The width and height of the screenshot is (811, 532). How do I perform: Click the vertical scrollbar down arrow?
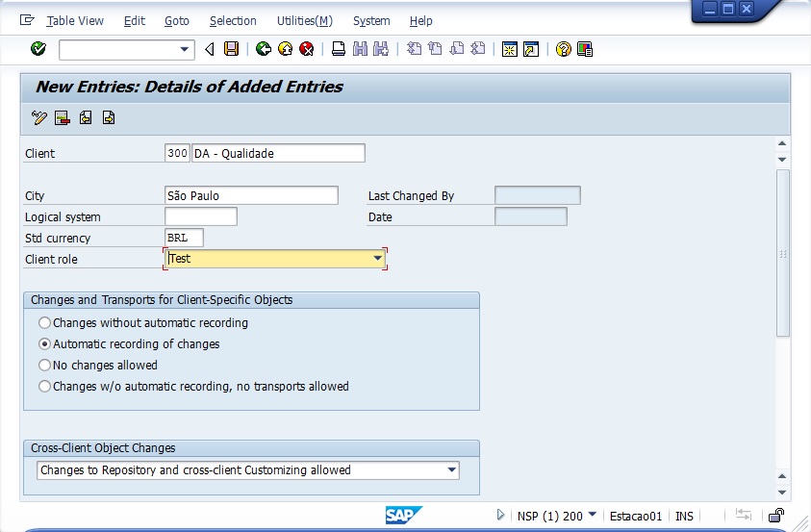(782, 478)
